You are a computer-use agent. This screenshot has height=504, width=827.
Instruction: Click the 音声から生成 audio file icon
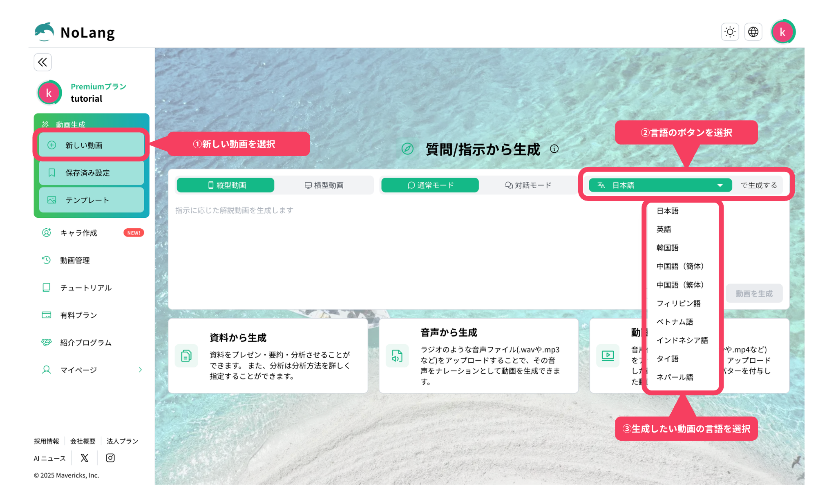[397, 356]
